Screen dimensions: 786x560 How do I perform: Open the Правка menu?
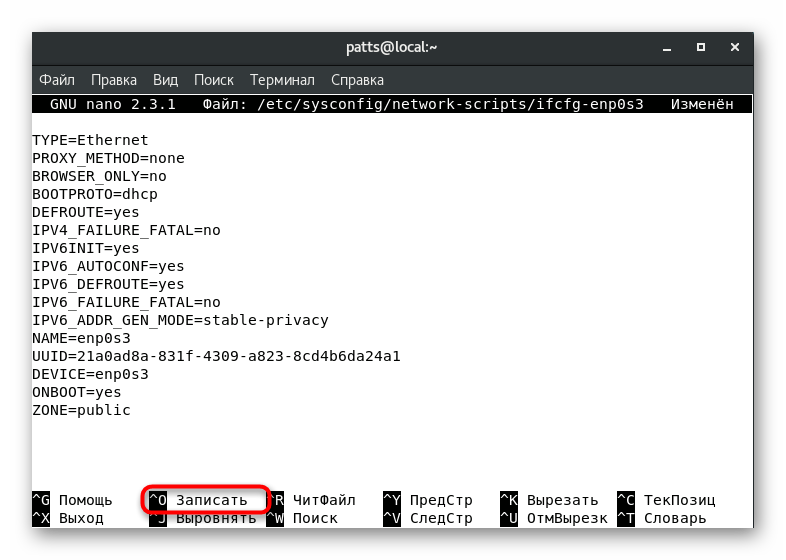pyautogui.click(x=114, y=80)
